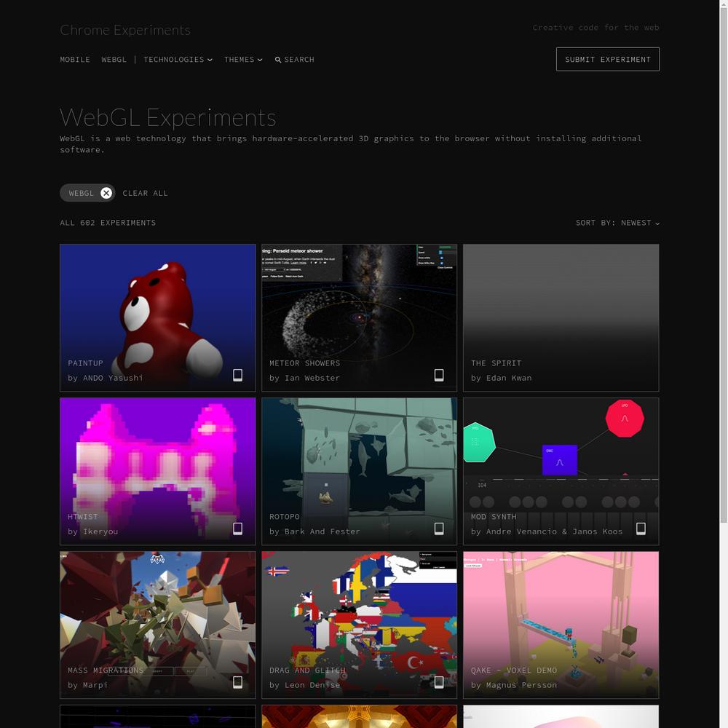Open The Spirit experiment card
Screen dimensions: 728x728
pyautogui.click(x=561, y=317)
